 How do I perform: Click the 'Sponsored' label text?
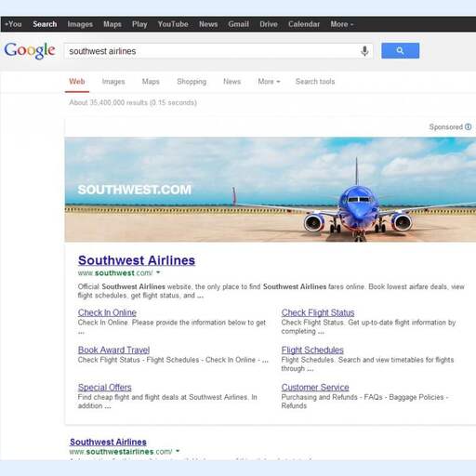pyautogui.click(x=446, y=126)
